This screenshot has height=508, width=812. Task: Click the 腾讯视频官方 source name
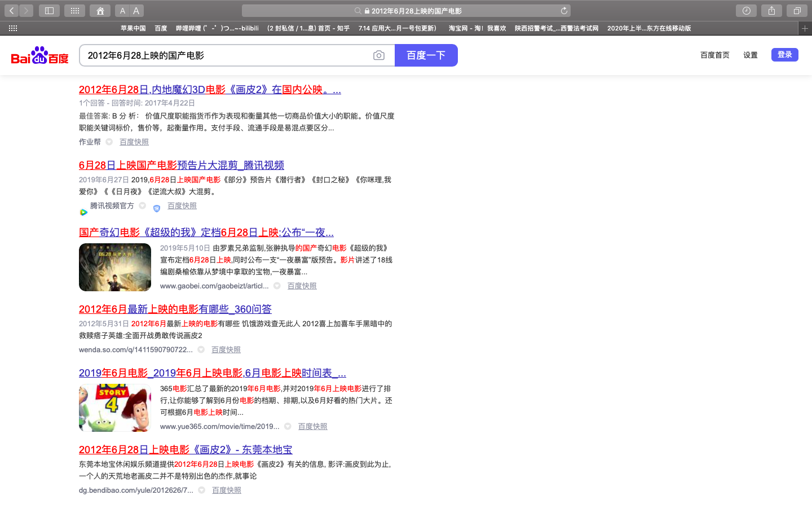[112, 205]
